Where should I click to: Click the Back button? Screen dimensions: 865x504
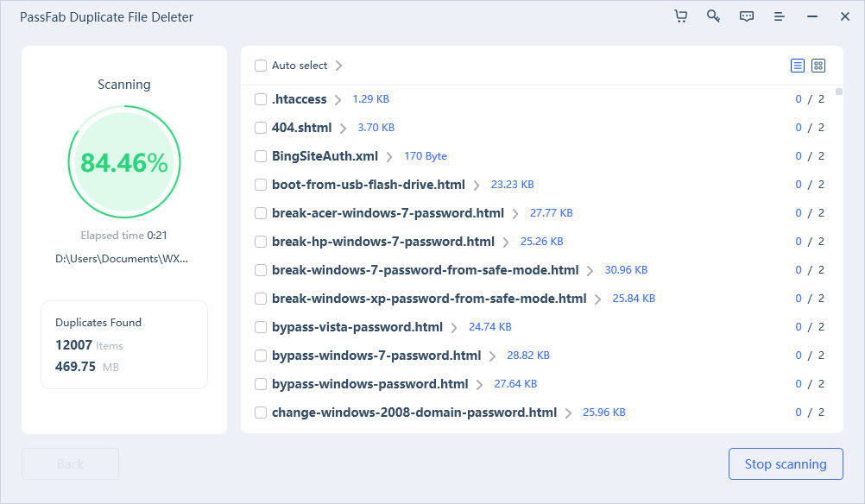70,463
